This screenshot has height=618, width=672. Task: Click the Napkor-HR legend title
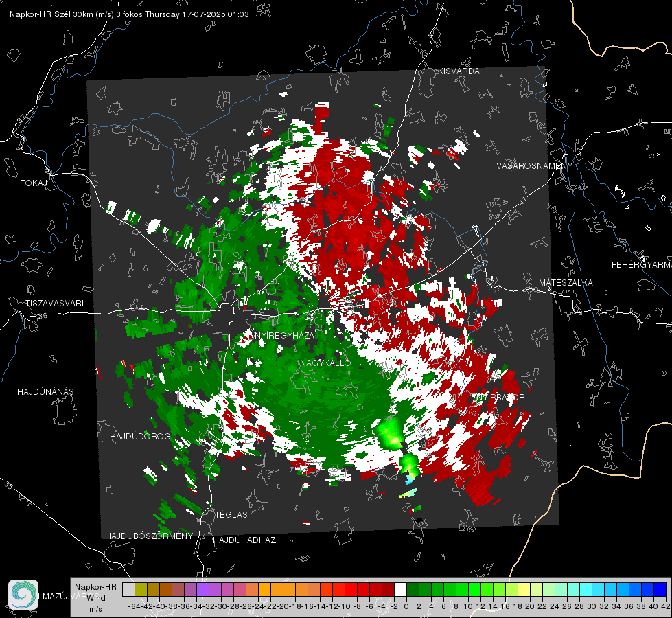point(95,587)
